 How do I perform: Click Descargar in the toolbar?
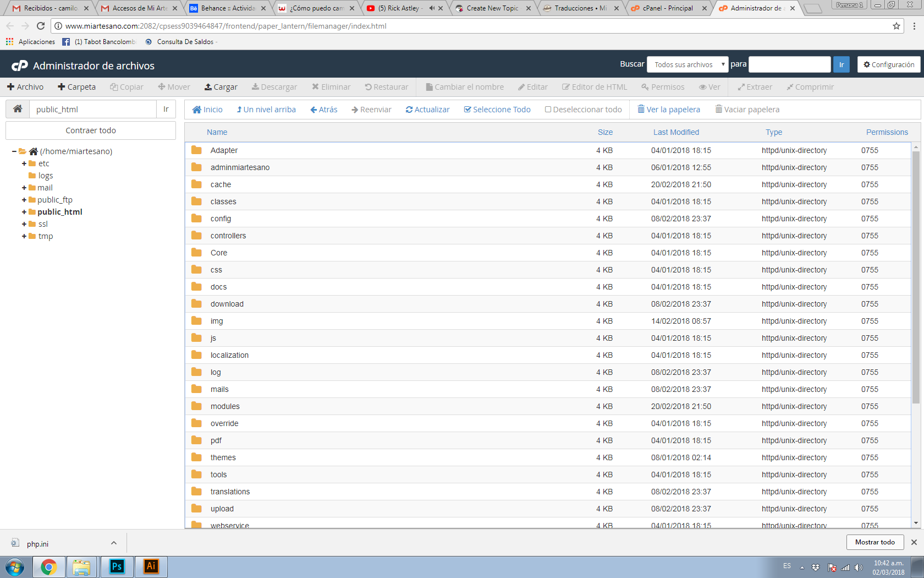tap(274, 87)
